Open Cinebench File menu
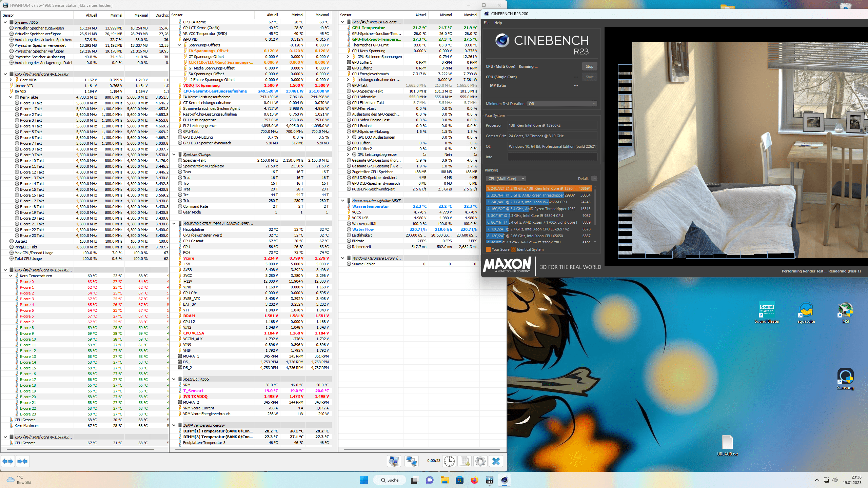 pyautogui.click(x=487, y=23)
